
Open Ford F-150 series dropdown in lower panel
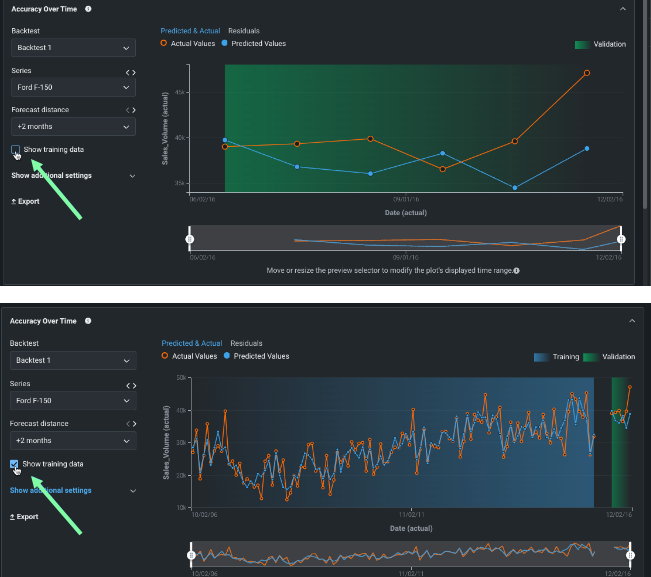pyautogui.click(x=72, y=400)
